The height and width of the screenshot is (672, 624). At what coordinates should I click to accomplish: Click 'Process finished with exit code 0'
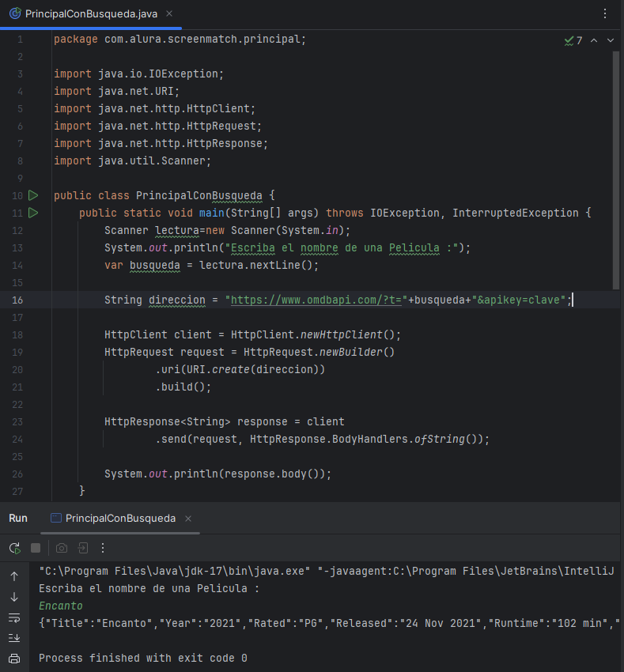pos(143,659)
